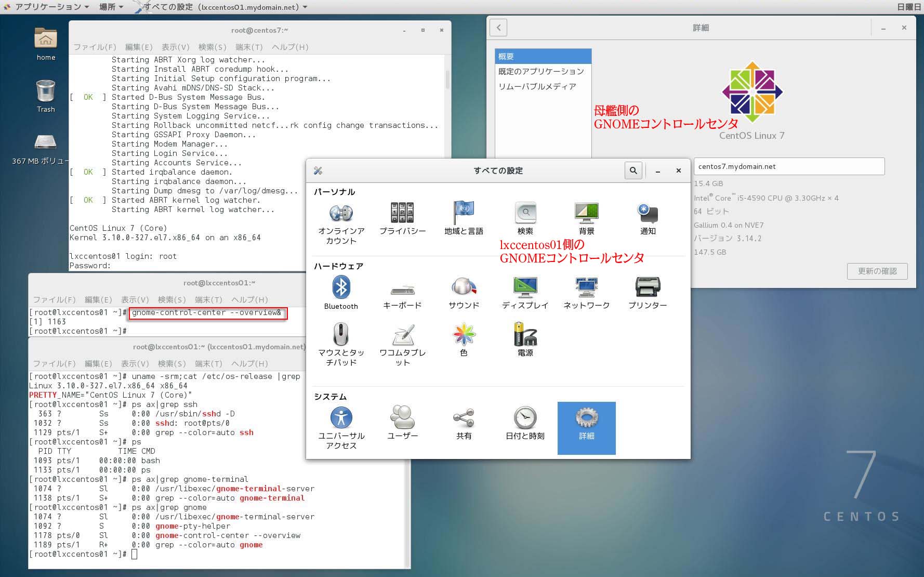Open the Background (背景) settings
This screenshot has height=577, width=924.
click(586, 219)
